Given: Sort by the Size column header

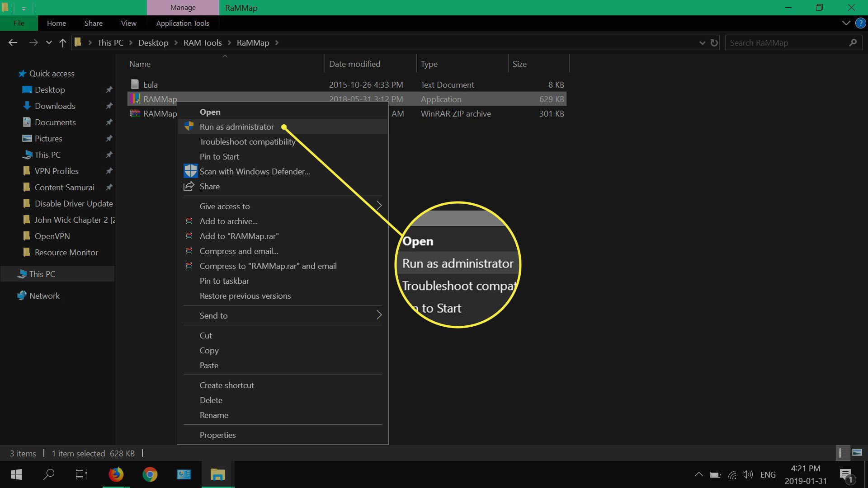Looking at the screenshot, I should [519, 64].
